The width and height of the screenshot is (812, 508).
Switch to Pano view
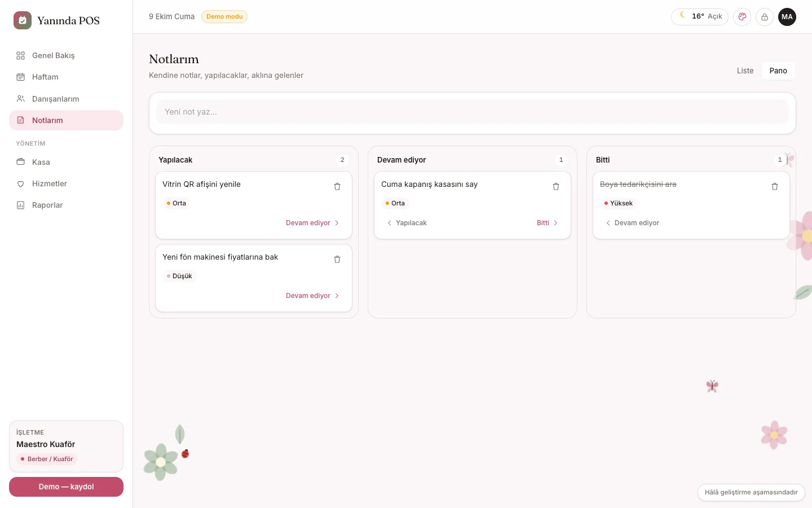point(778,71)
